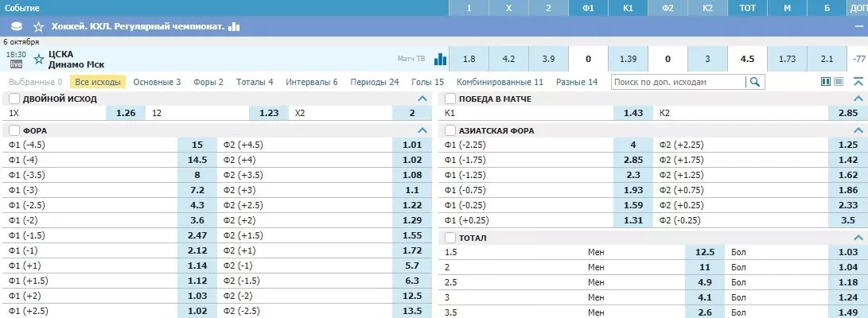Select total 3.5 under odds 2.6

705,312
